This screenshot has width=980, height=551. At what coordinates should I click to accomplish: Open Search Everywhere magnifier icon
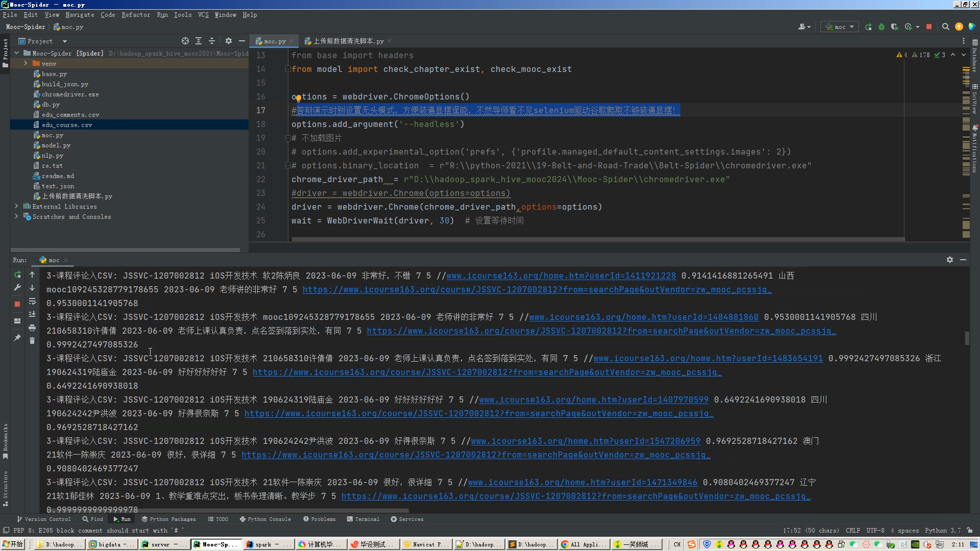pyautogui.click(x=946, y=27)
